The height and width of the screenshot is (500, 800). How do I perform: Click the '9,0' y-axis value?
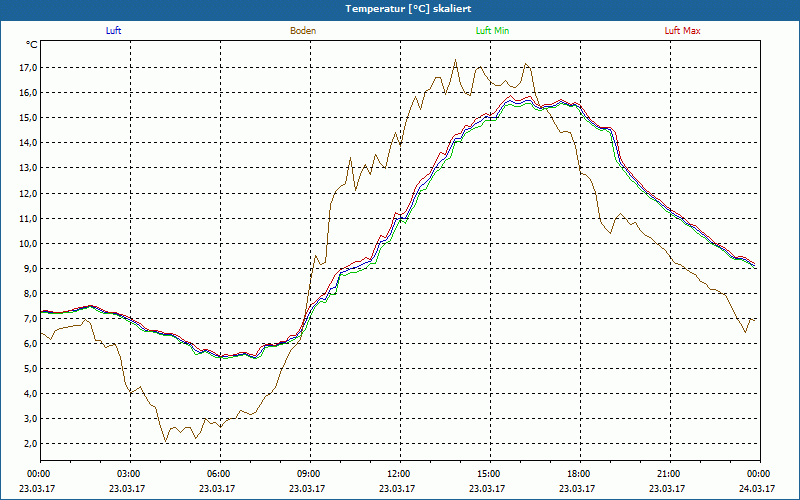pyautogui.click(x=31, y=268)
